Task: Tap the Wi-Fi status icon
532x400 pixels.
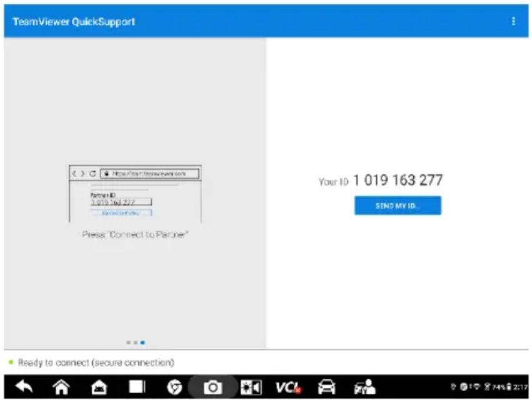Action: [477, 387]
